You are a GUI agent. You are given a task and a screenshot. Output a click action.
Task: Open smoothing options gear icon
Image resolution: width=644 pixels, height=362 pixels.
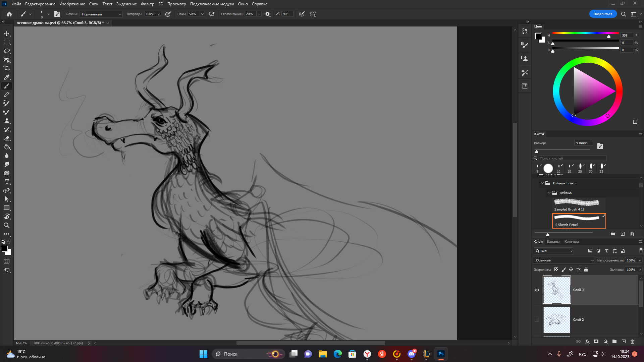[x=268, y=14]
